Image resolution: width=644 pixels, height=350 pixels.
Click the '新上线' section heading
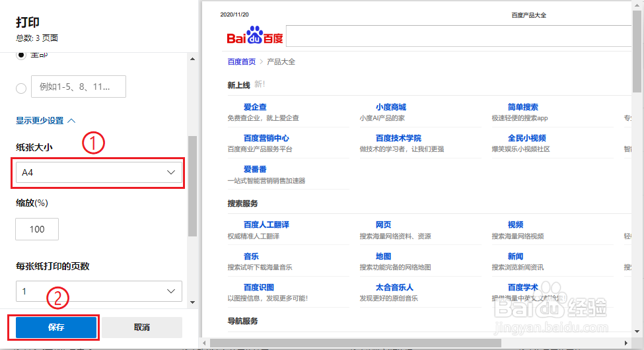[238, 85]
